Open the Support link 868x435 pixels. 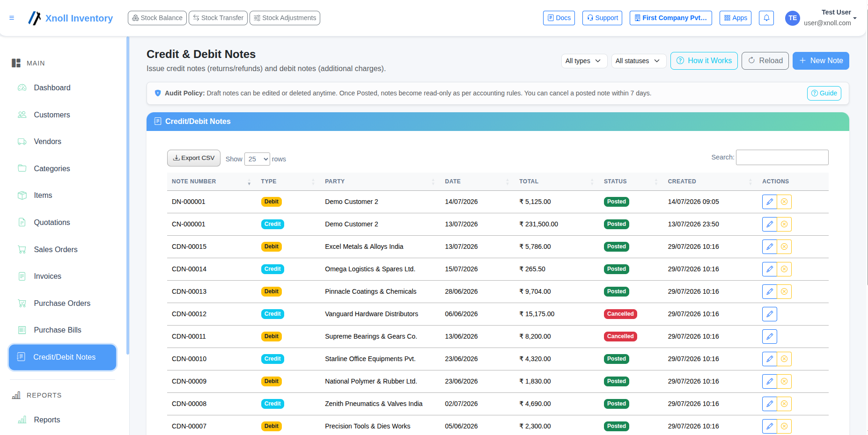pos(602,18)
